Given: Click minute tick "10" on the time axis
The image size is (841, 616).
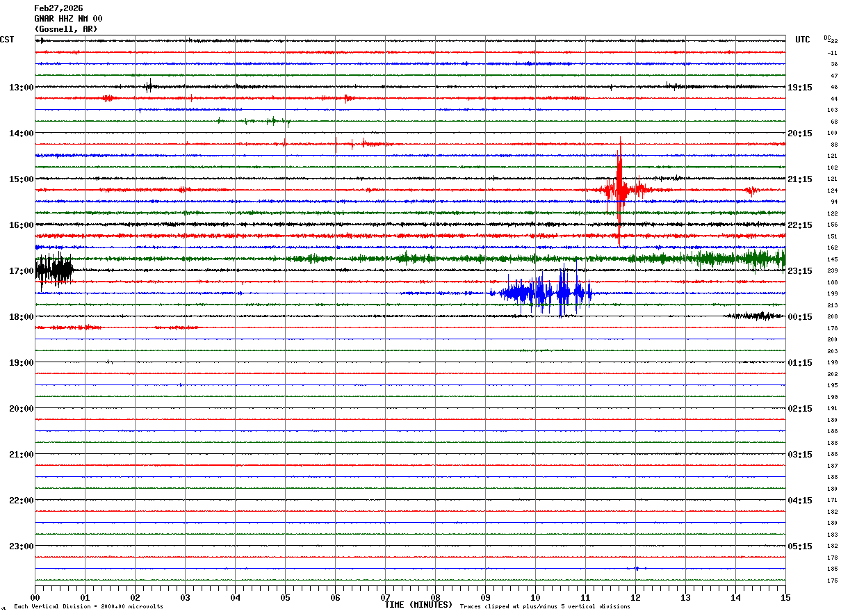Looking at the screenshot, I should [535, 597].
